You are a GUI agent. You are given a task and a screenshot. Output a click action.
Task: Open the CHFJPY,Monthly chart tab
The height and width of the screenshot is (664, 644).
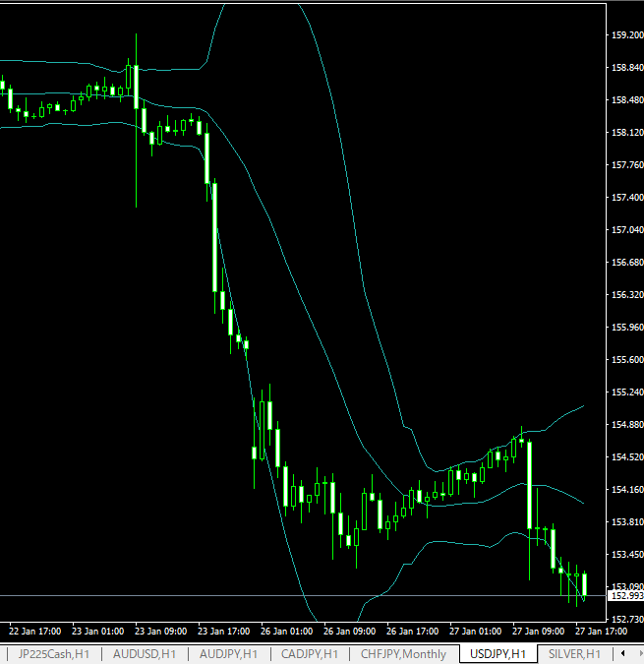(x=403, y=653)
